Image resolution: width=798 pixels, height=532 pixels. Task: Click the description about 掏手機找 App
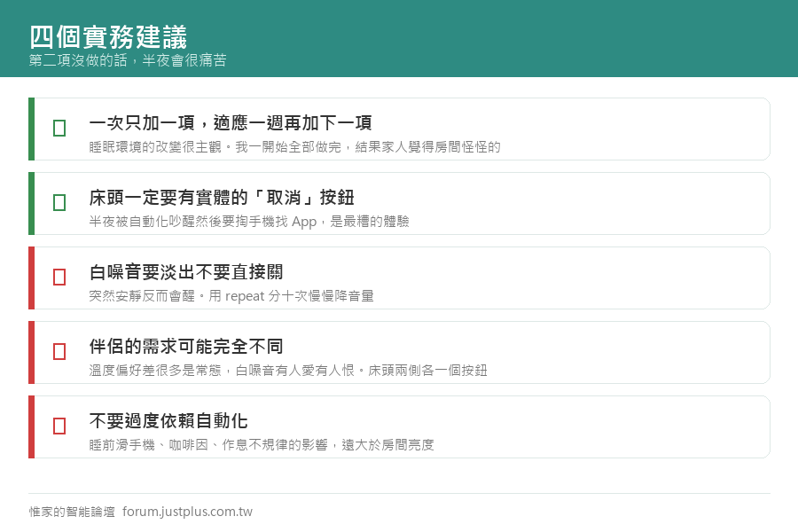click(249, 222)
